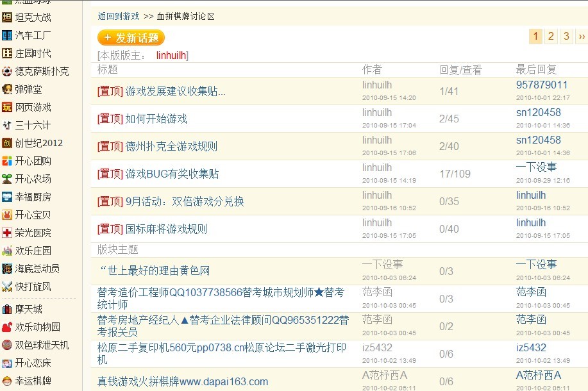Click timestamp 2010-10-01 22:17
The image size is (588, 391).
[543, 98]
